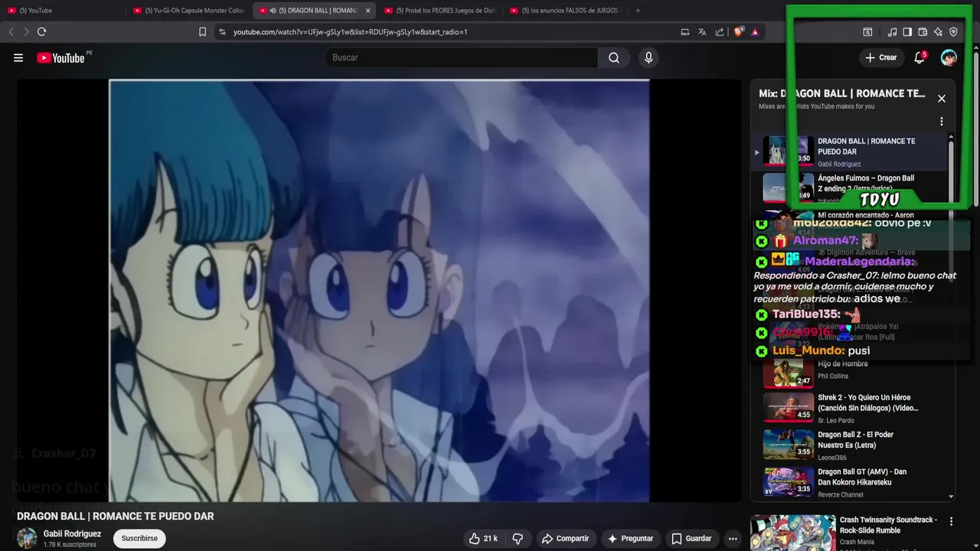Open media control music-note icon
Viewport: 980px width, 551px height.
pos(892,31)
